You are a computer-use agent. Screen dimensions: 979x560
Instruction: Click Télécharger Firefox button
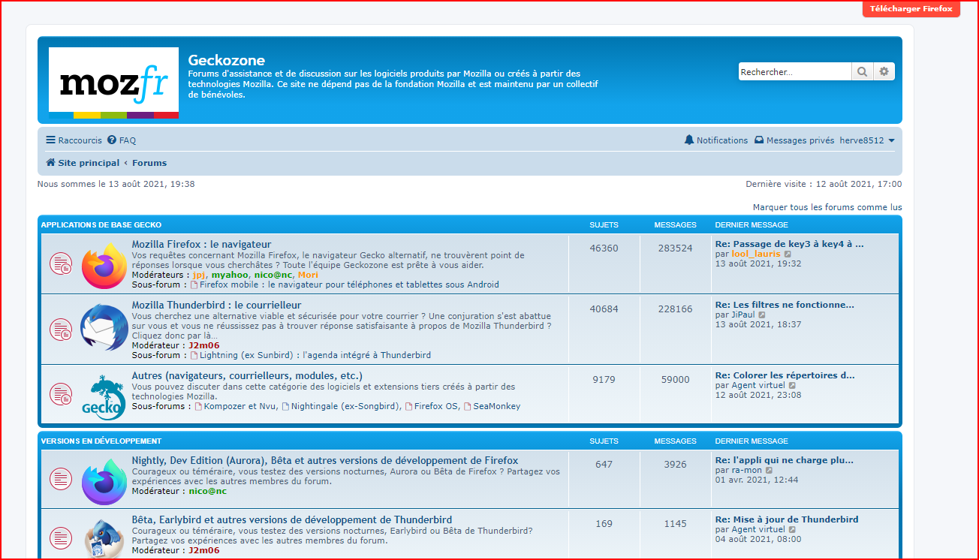911,9
